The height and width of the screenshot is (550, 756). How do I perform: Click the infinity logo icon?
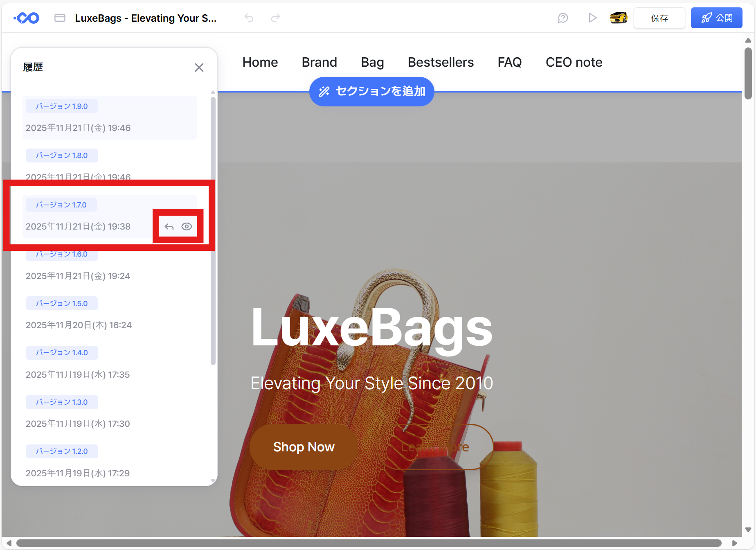[27, 18]
